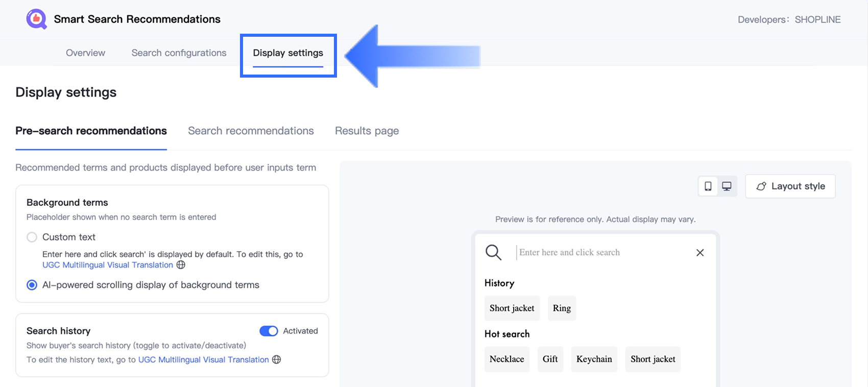Click globe icon beside Background terms translation link
The width and height of the screenshot is (868, 387).
coord(181,265)
